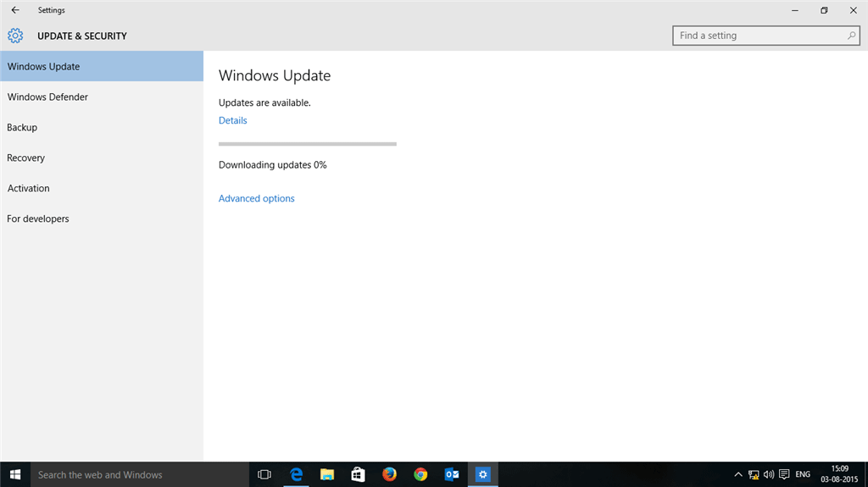Switch input language via ENG indicator
This screenshot has width=868, height=487.
pos(803,475)
